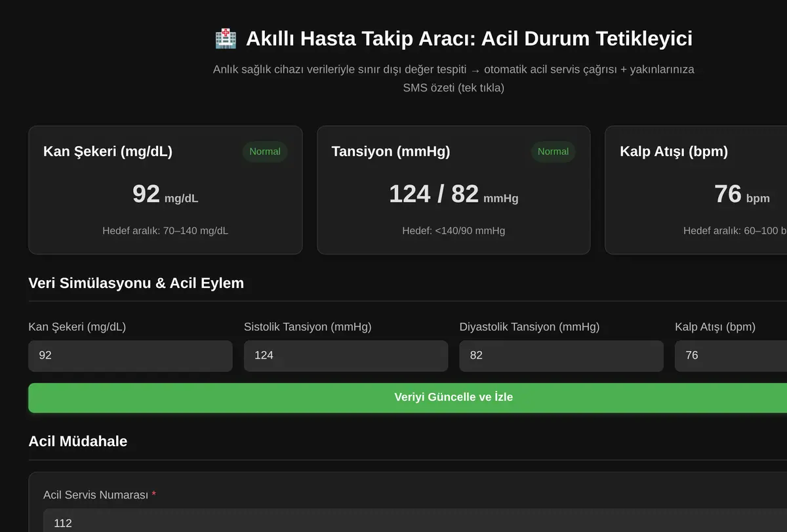Focus the Kalp Atışı input field
This screenshot has width=787, height=532.
click(731, 356)
